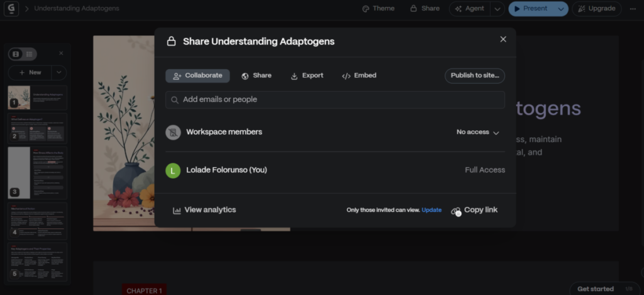Close the Share dialog
This screenshot has width=644, height=295.
(x=503, y=39)
